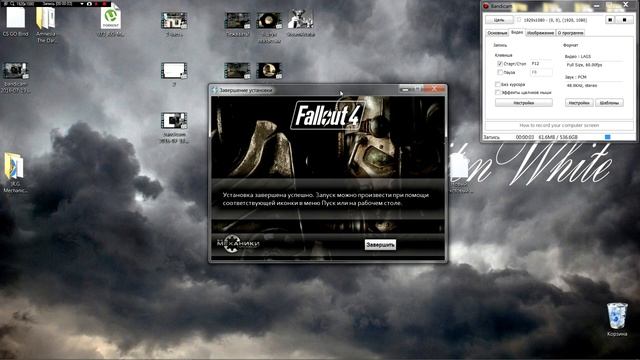This screenshot has height=360, width=640.
Task: Switch to the Изображение tab in Bandicam
Action: (x=540, y=33)
